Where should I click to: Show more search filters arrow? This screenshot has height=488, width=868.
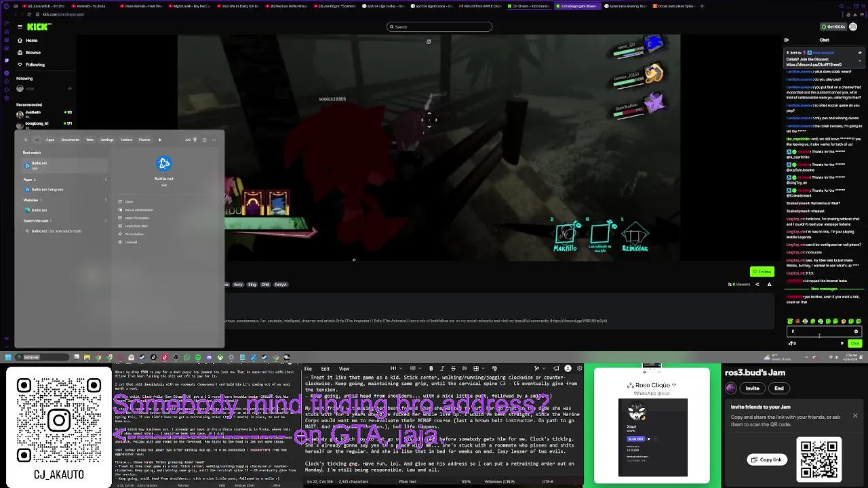pos(160,140)
